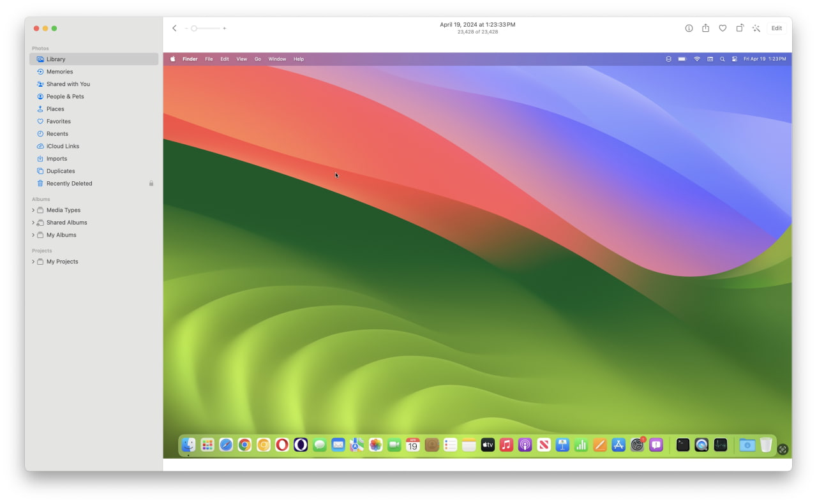
Task: Share the current photo
Action: coord(705,28)
